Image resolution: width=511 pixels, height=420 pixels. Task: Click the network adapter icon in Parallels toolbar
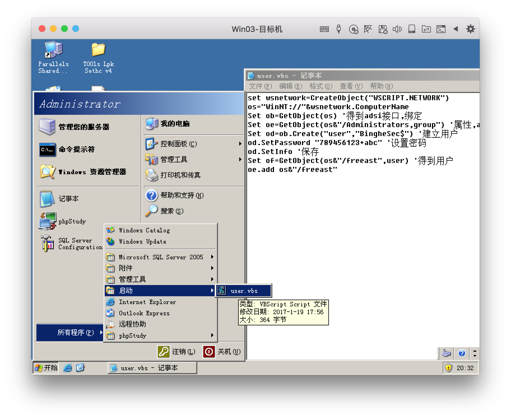(x=368, y=29)
